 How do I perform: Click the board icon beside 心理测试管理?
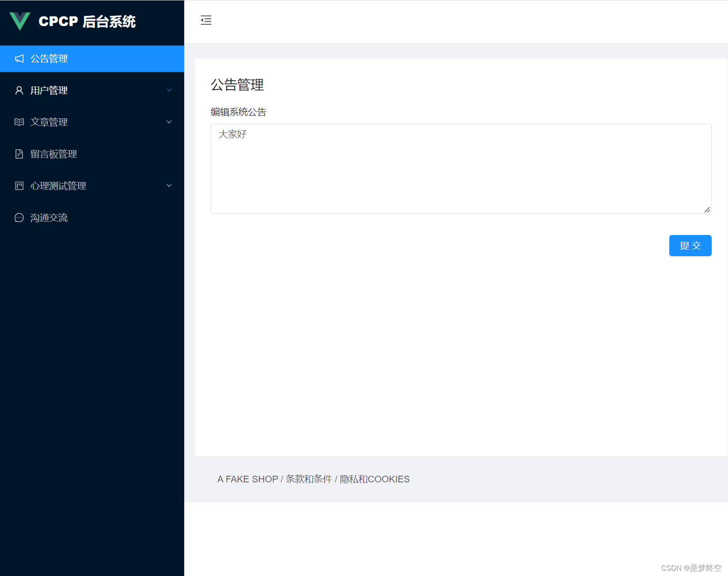tap(19, 186)
